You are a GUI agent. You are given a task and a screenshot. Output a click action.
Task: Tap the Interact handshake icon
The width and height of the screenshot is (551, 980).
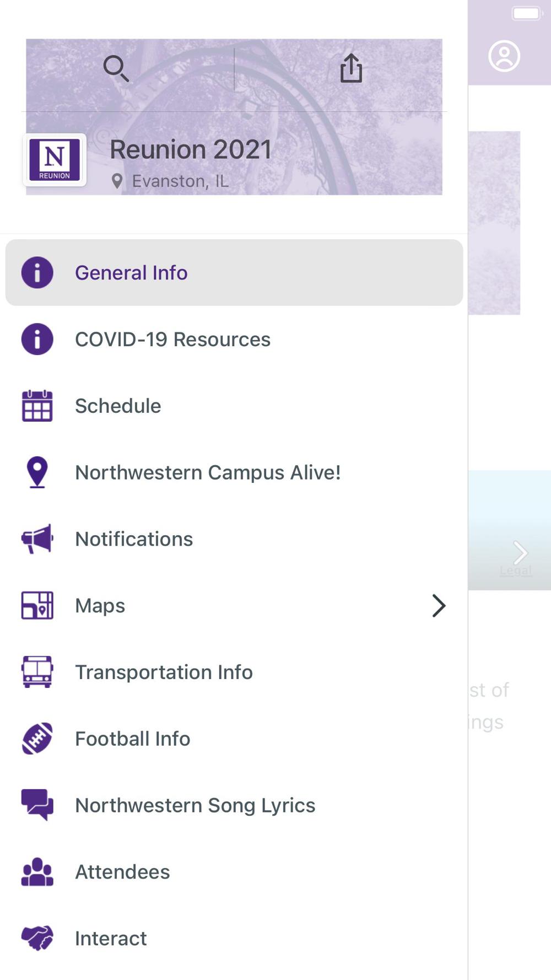coord(37,938)
